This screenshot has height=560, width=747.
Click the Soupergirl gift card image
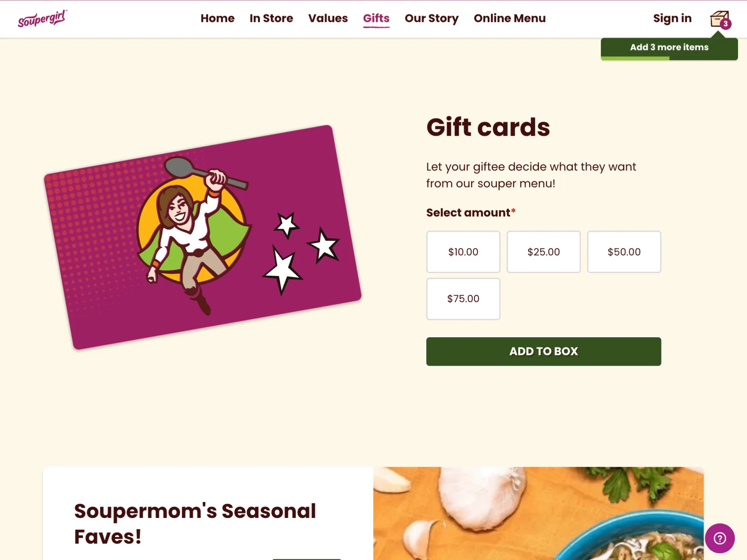(203, 237)
